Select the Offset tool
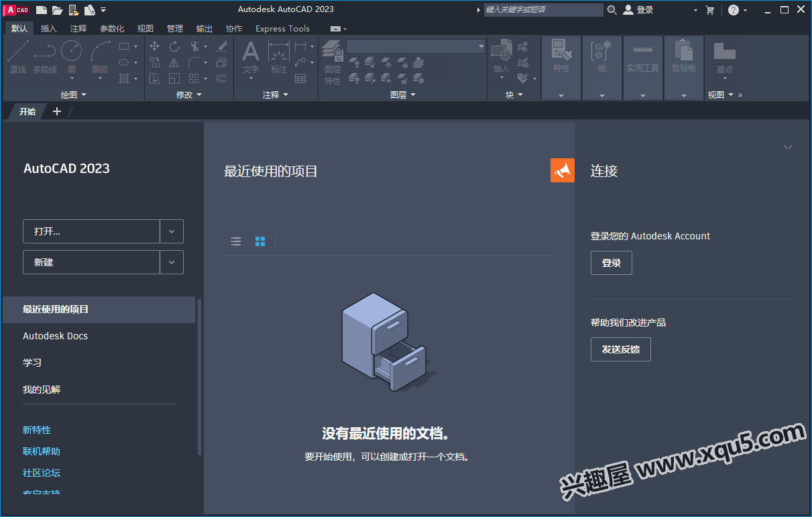 (222, 78)
